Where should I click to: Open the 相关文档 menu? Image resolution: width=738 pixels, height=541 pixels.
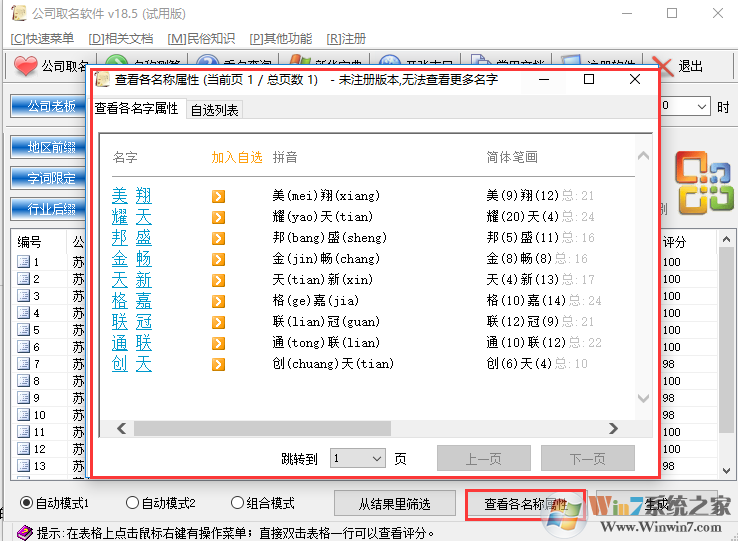[121, 39]
